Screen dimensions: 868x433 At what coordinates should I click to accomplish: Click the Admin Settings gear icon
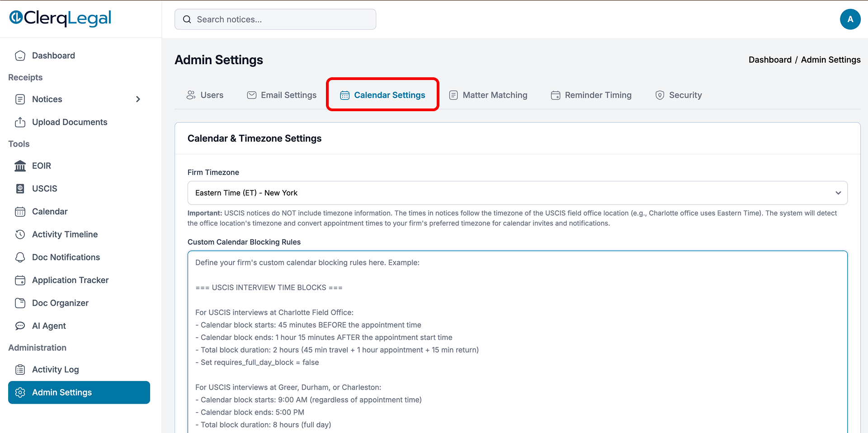(x=20, y=392)
